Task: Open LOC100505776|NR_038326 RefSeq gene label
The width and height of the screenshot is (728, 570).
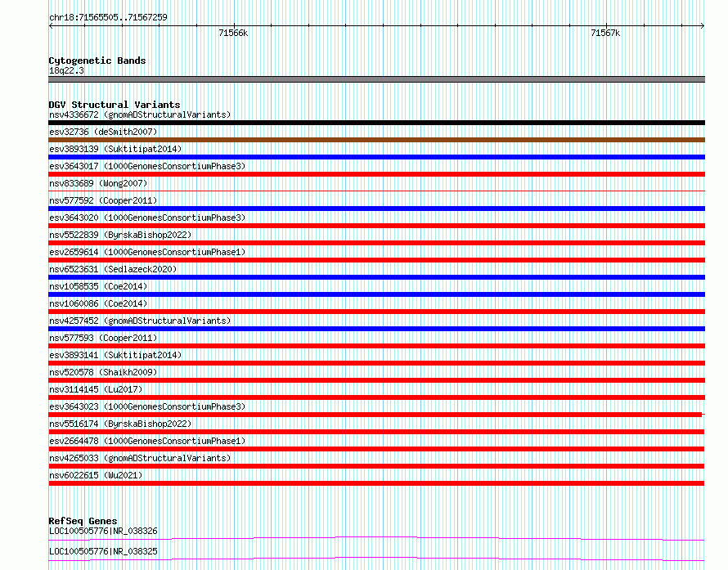Action: pos(104,531)
